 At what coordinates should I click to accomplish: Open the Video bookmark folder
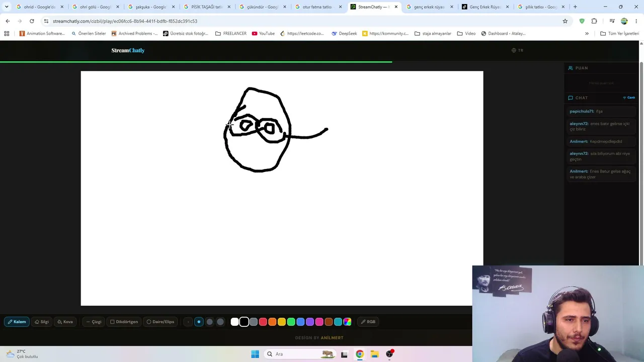(466, 34)
